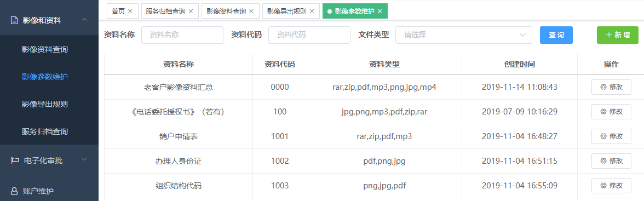Click the timestamp 2019-11-04 16:51:15
Image resolution: width=644 pixels, height=201 pixels.
520,161
